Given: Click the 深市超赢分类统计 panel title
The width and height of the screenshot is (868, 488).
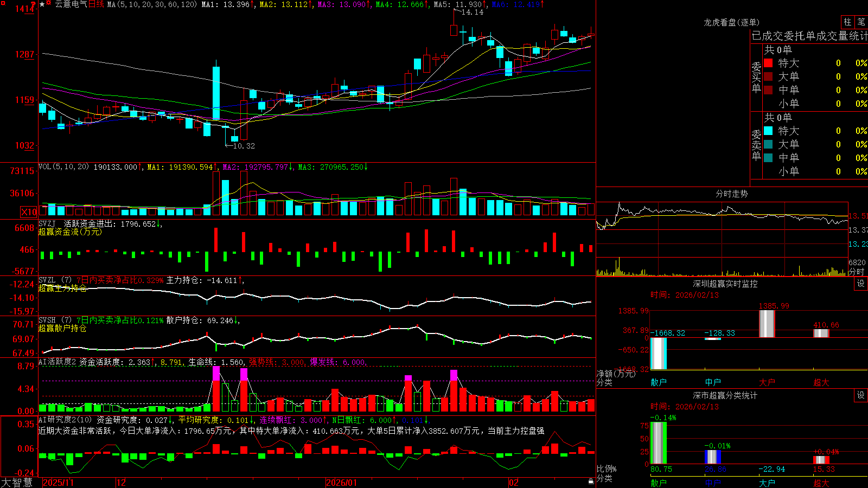Looking at the screenshot, I should click(x=725, y=395).
